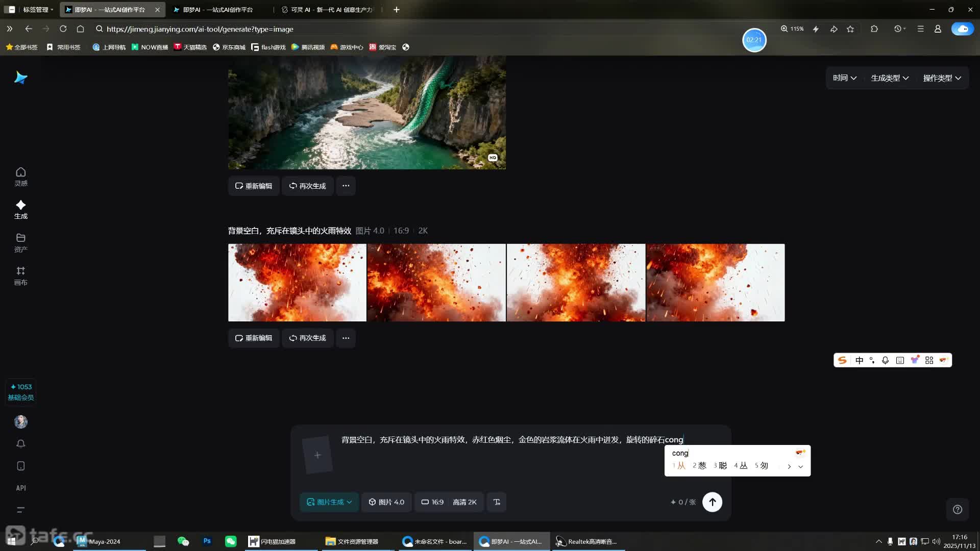Open the first fire explosion thumbnail
The image size is (980, 551).
click(297, 283)
